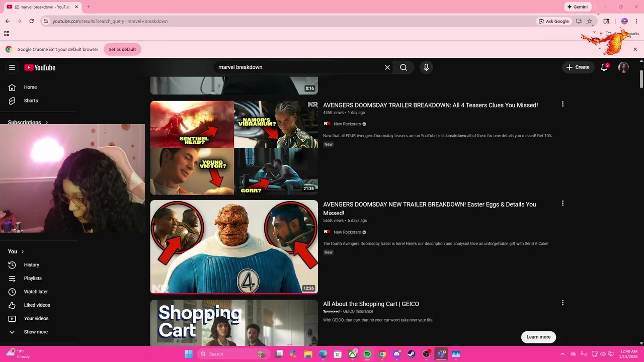Reload the page in Chrome
644x362 pixels.
[x=31, y=21]
